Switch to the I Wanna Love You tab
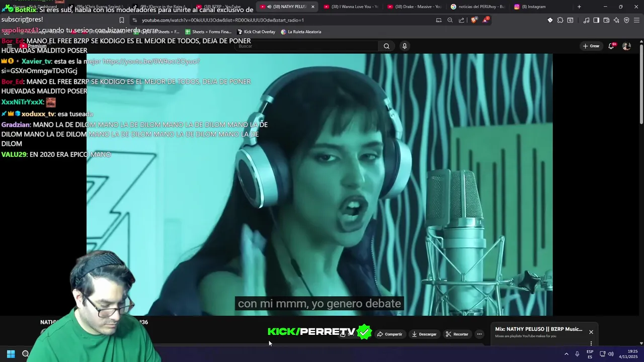 (x=351, y=7)
